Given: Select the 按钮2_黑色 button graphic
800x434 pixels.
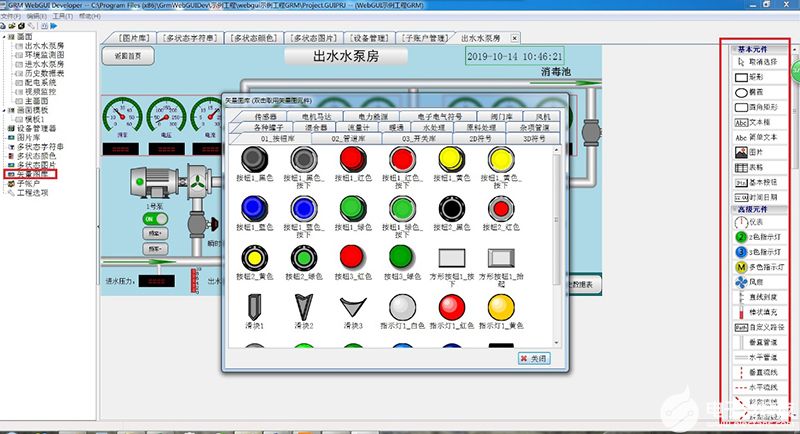Looking at the screenshot, I should [x=452, y=209].
